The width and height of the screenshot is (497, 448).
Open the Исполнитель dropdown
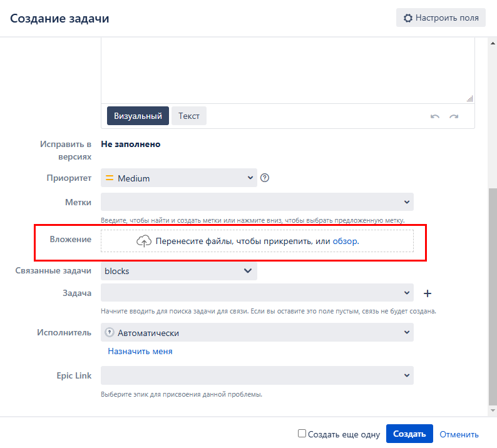pos(257,333)
